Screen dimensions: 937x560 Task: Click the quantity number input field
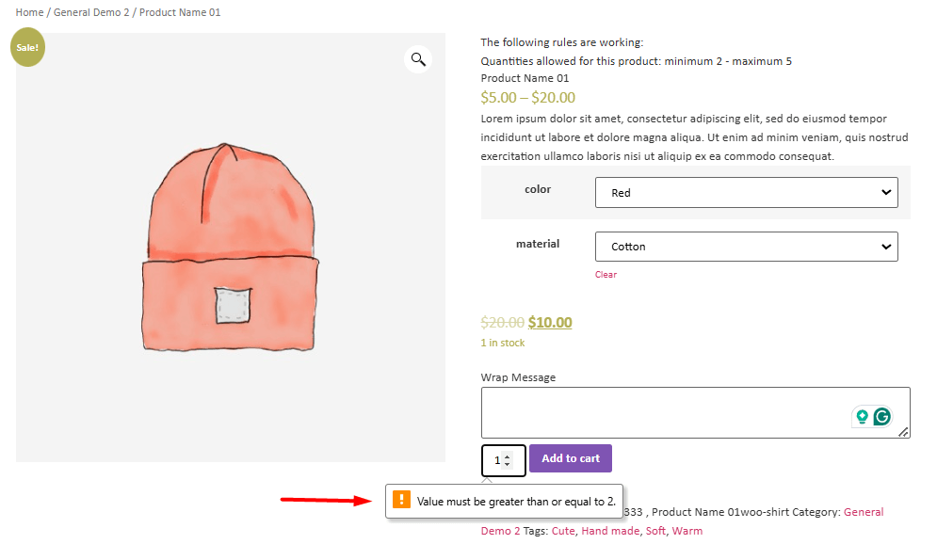504,460
